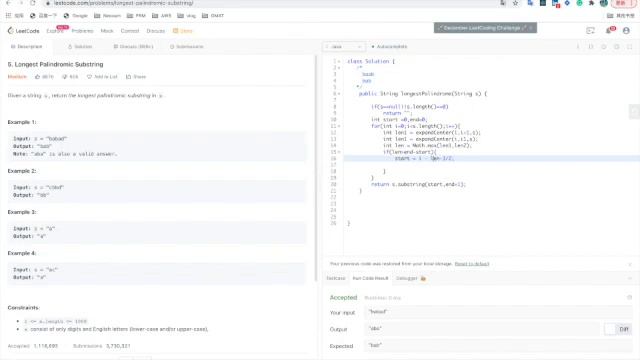
Task: Open the December LeetCoding Challenge banner
Action: [481, 28]
